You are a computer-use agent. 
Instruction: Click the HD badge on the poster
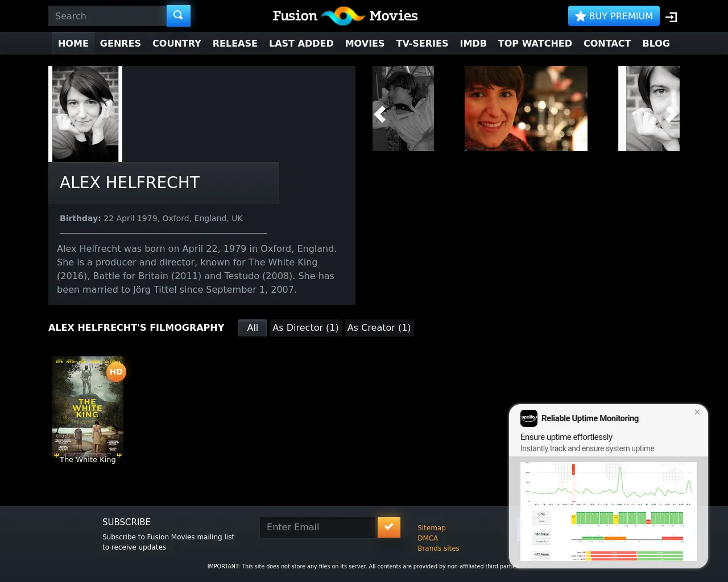(x=116, y=372)
